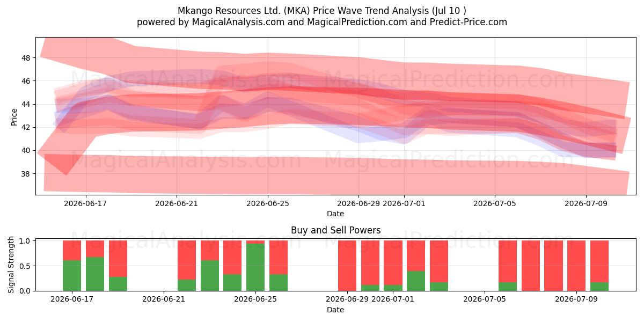644x322 pixels.
Task: Click 2026-06-17 label under the price chart
Action: coord(86,203)
